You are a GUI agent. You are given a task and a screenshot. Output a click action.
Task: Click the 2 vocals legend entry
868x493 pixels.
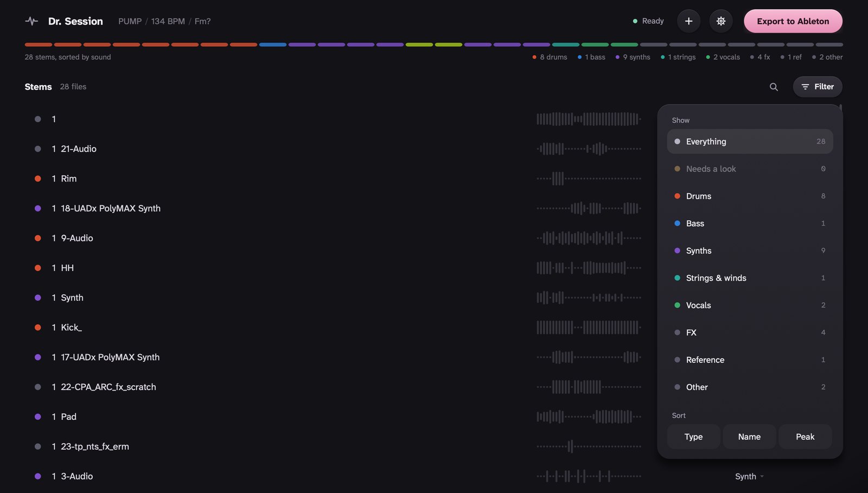723,57
